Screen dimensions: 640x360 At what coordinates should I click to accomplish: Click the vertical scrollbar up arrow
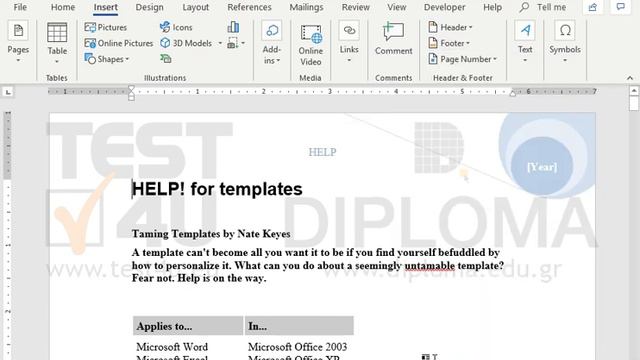click(634, 91)
